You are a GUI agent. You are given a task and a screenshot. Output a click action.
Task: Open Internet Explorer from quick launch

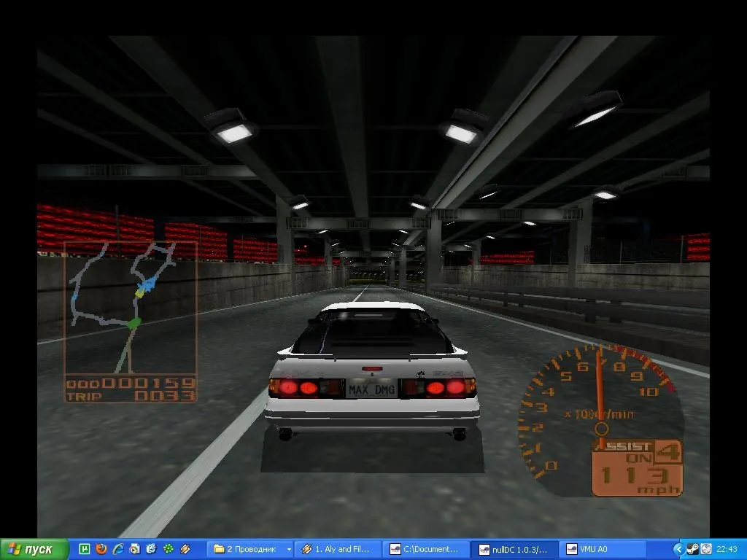coord(117,549)
